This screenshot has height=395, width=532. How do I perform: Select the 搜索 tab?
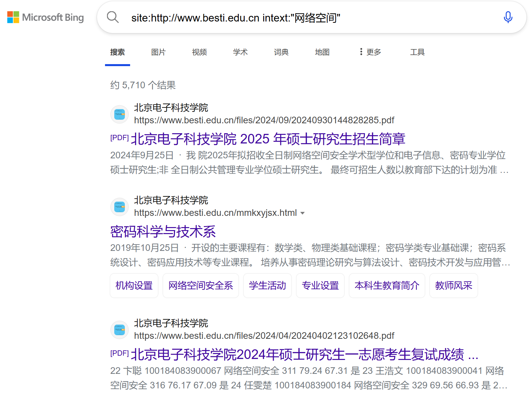pos(118,52)
